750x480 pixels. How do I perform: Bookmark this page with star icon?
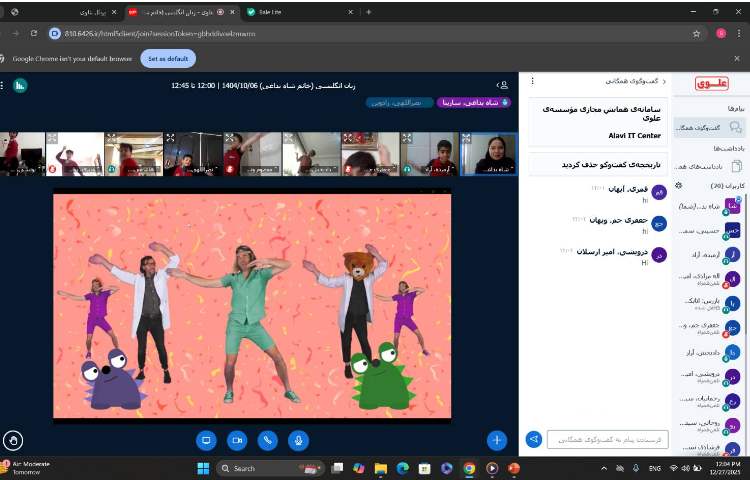[x=697, y=33]
